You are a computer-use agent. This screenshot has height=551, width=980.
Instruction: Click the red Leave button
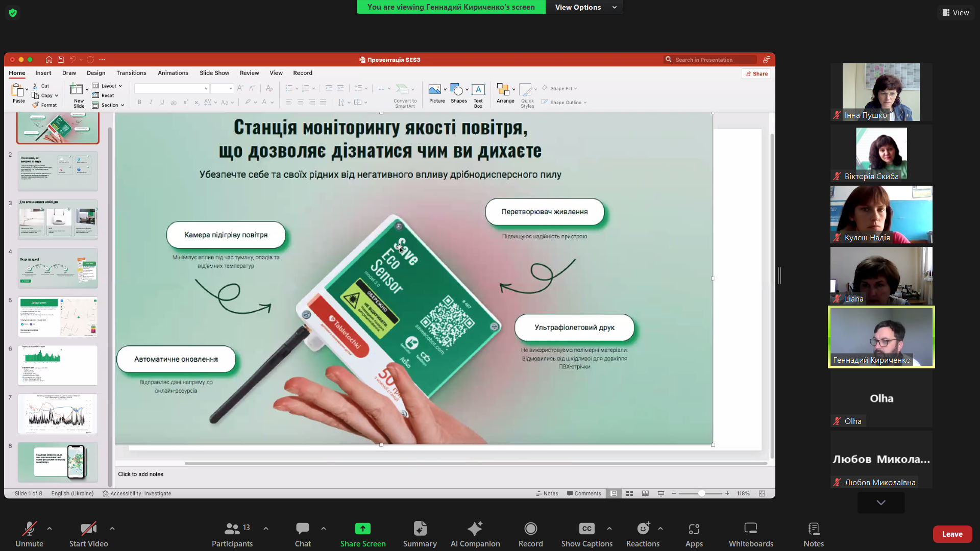[952, 534]
